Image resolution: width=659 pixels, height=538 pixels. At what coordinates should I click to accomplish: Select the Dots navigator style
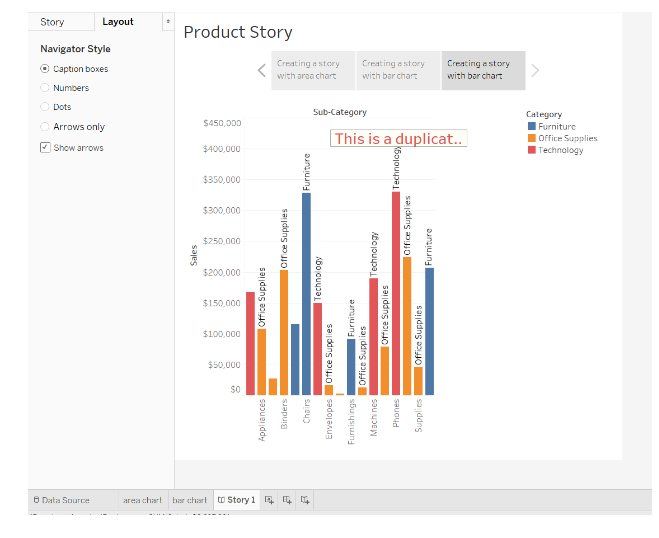(x=45, y=107)
